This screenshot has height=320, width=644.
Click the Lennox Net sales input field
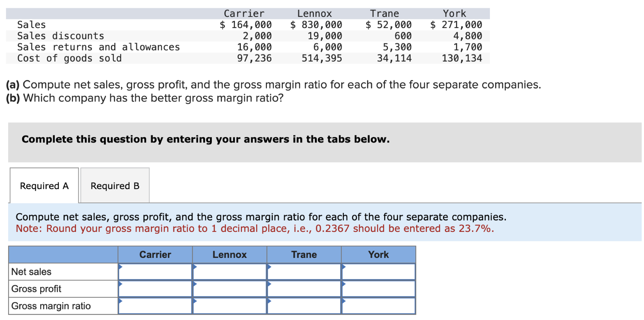point(230,271)
